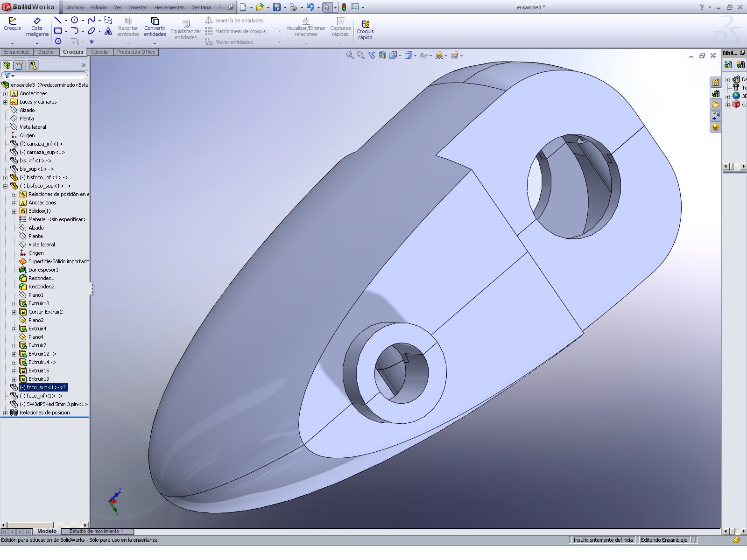
Task: Click the Print icon
Action: 293,7
